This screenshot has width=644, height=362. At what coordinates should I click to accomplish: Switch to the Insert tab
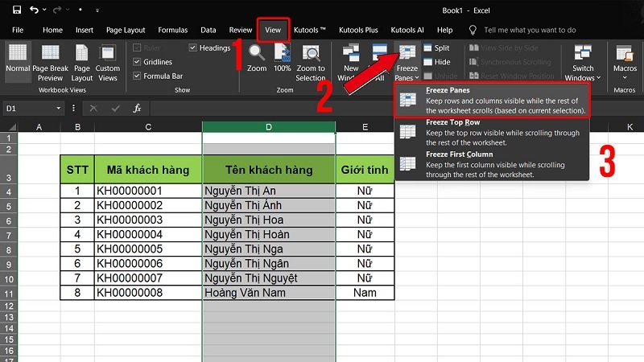pyautogui.click(x=85, y=30)
